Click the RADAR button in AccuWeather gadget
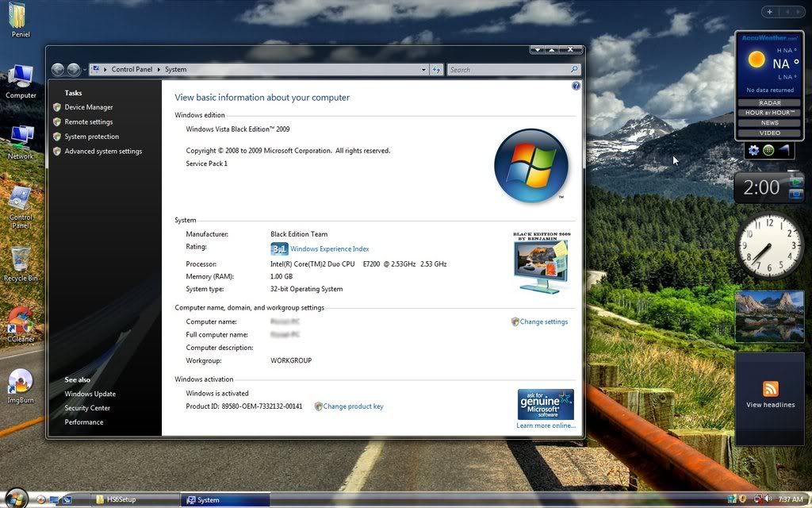The image size is (812, 508). click(x=769, y=102)
